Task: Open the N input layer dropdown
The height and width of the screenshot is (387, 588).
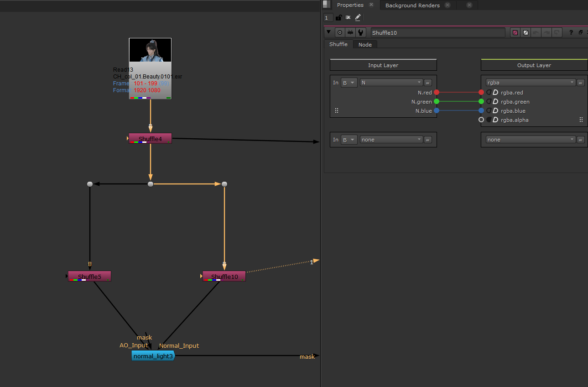Action: (x=391, y=82)
